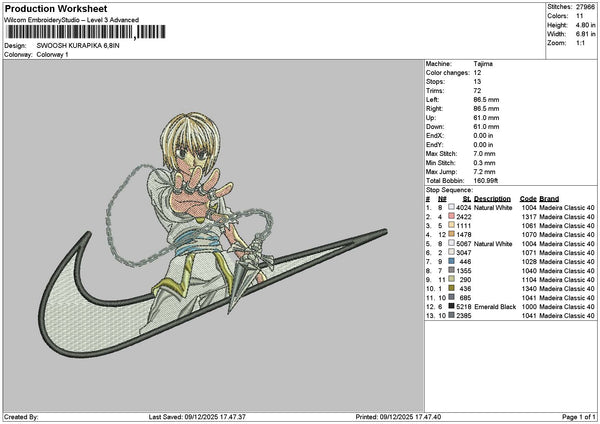Select the pink thread swatch in stop 2
Image resolution: width=600 pixels, height=424 pixels.
[x=452, y=217]
